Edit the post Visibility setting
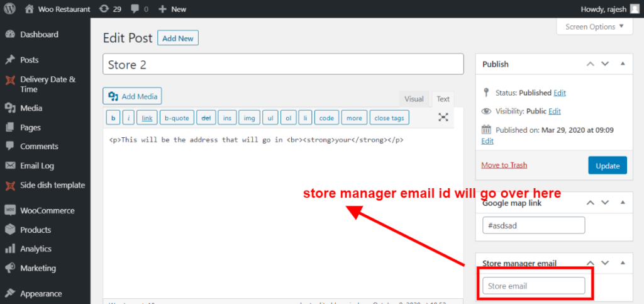Image resolution: width=644 pixels, height=304 pixels. pyautogui.click(x=554, y=111)
